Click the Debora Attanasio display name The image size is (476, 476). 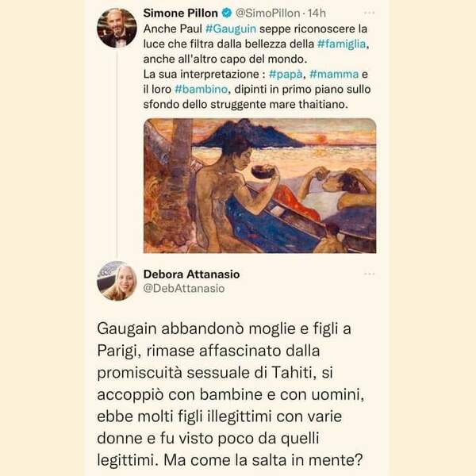[x=191, y=274]
